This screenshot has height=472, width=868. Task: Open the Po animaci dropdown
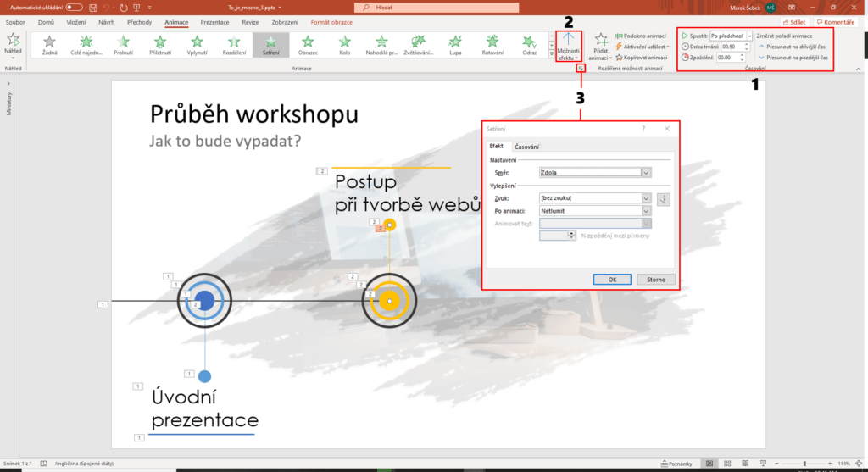click(x=646, y=211)
